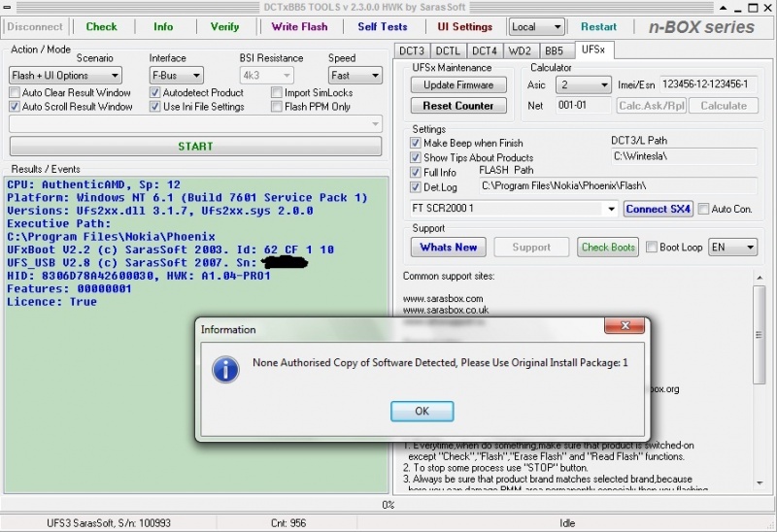Viewport: 777px width, 532px height.
Task: Click 'Cnt: 956' in status bar
Action: point(288,523)
